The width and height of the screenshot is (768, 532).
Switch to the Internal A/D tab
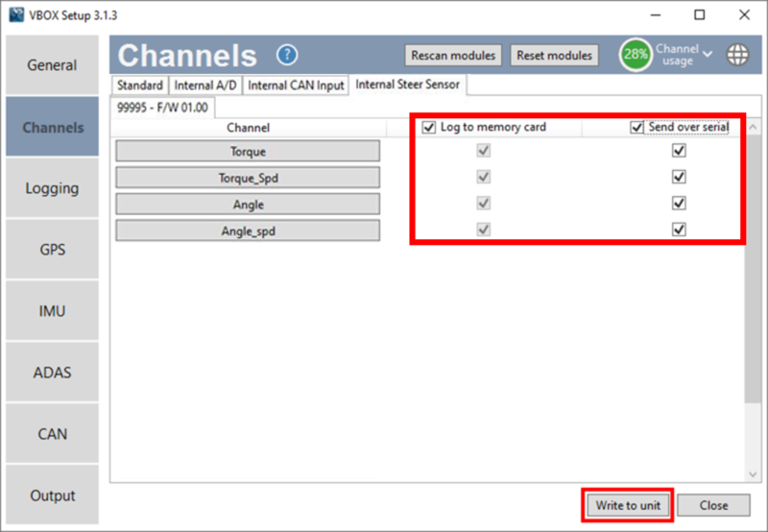[205, 85]
